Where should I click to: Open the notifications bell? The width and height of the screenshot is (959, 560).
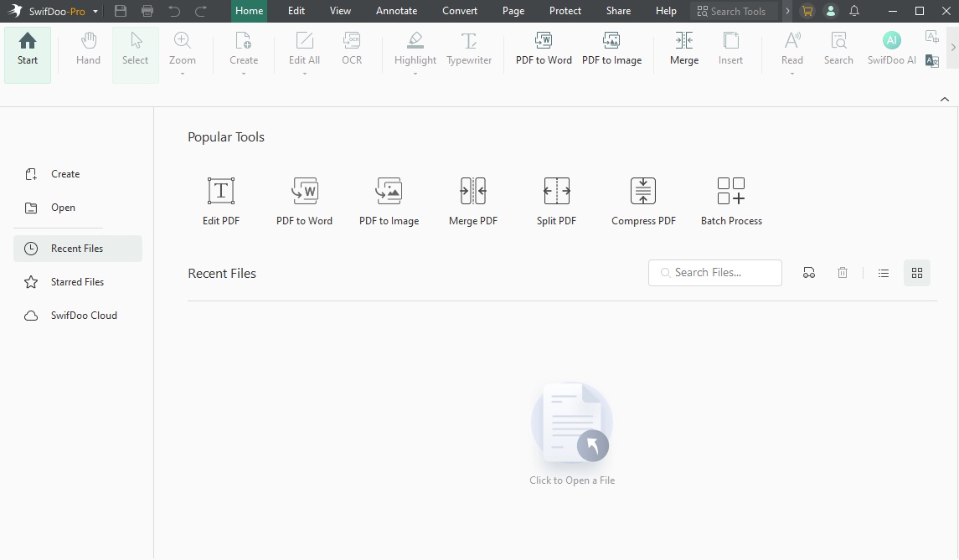854,11
